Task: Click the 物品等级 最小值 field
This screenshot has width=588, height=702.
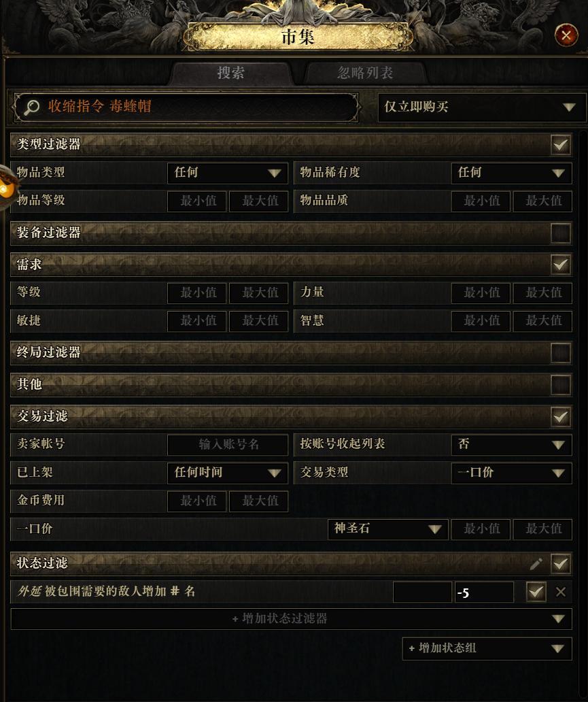Action: coord(197,201)
